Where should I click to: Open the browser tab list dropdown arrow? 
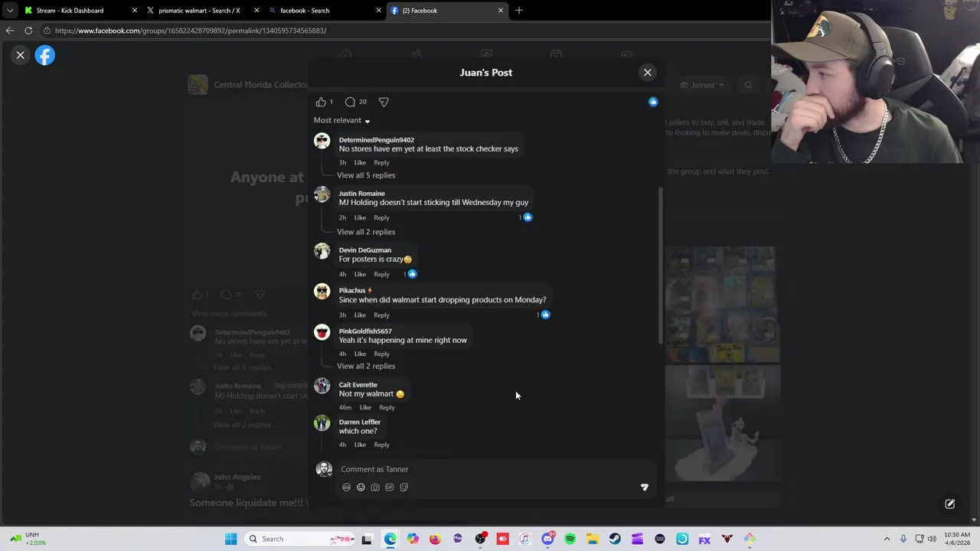click(9, 11)
